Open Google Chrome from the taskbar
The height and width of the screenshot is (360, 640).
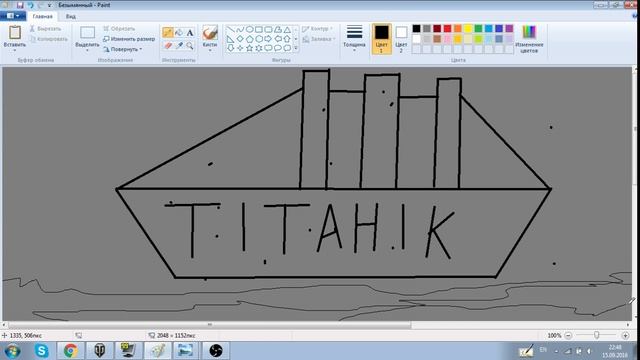tap(70, 351)
